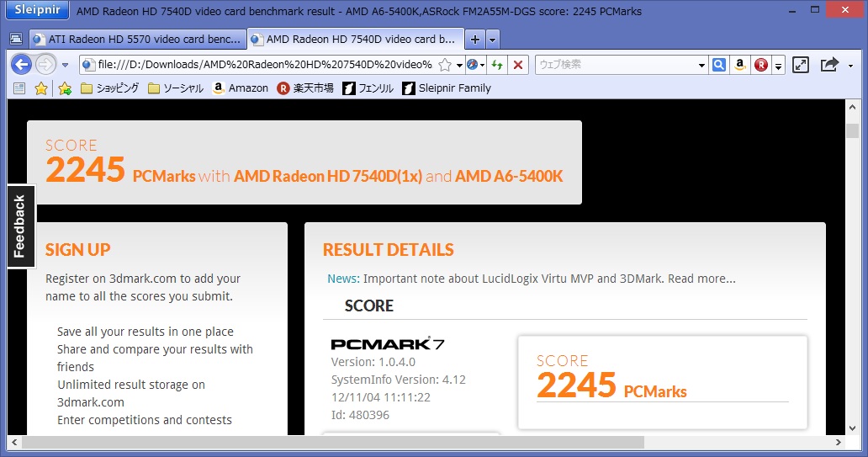
Task: Click the Read more... news text
Action: tap(701, 279)
